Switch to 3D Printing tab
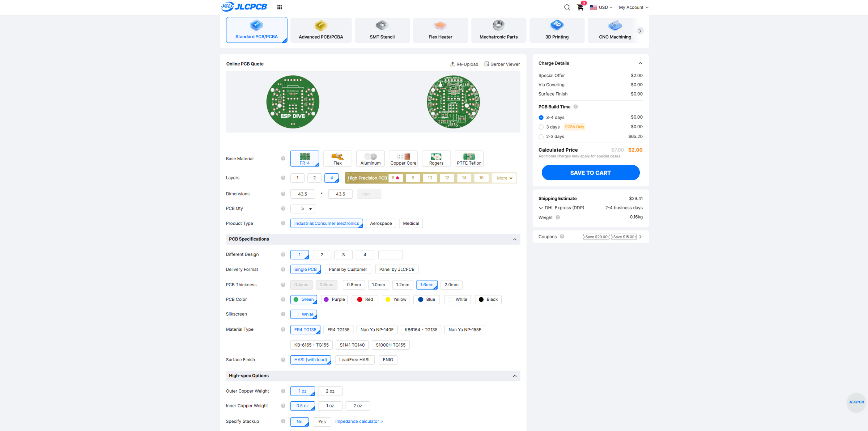 pyautogui.click(x=557, y=30)
